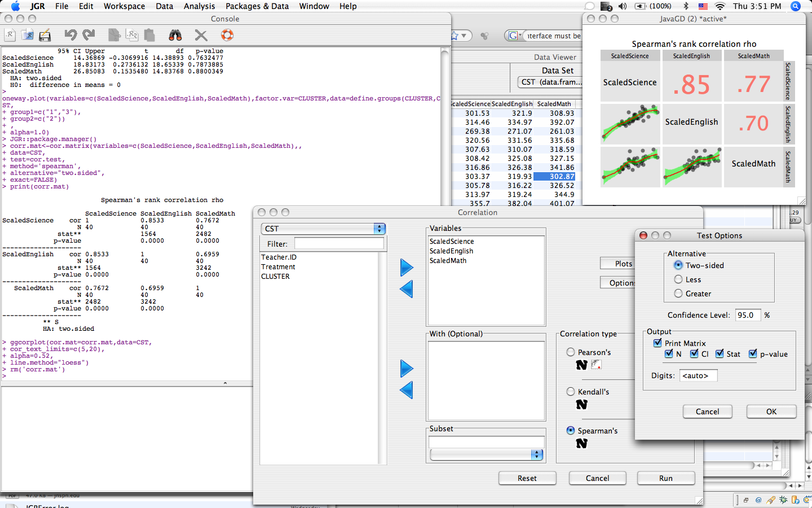The width and height of the screenshot is (812, 508).
Task: Click the Filter text field
Action: pos(339,243)
